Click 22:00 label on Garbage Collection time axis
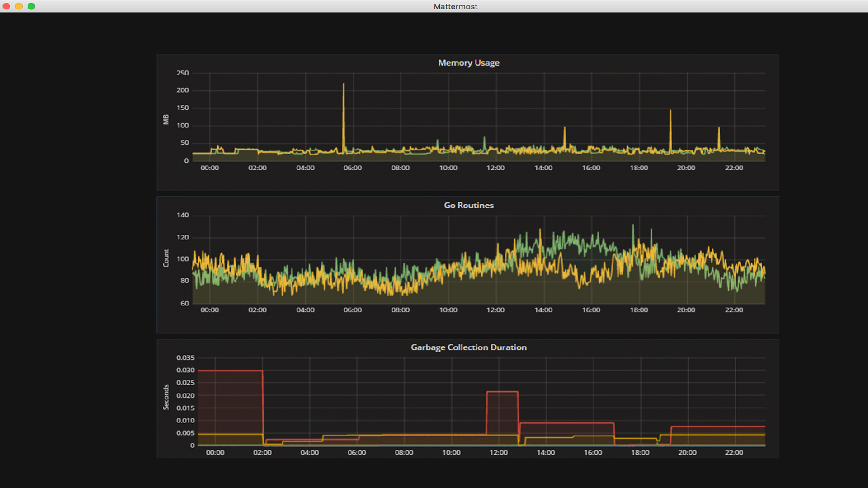This screenshot has width=868, height=488. [734, 453]
